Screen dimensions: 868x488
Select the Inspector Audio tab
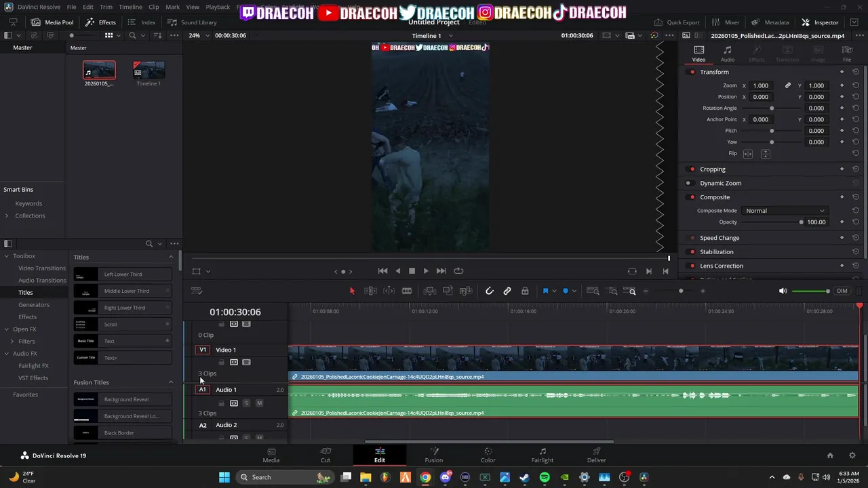click(x=728, y=54)
